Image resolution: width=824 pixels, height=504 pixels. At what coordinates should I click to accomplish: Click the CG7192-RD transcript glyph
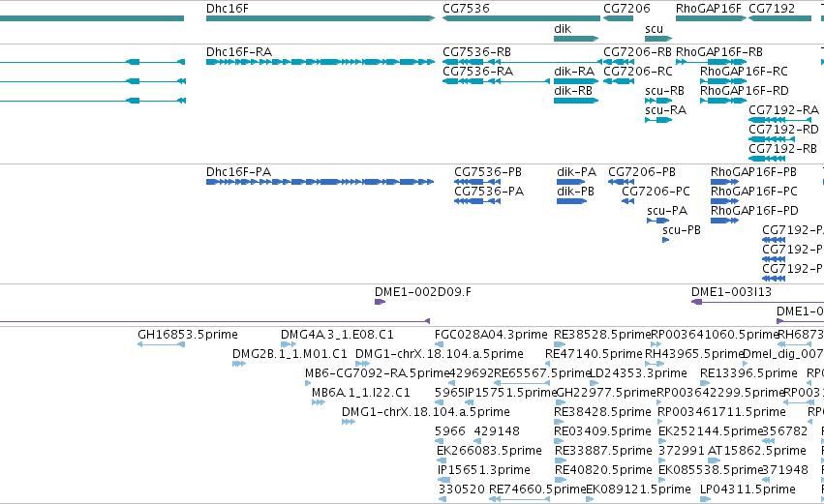pos(772,139)
